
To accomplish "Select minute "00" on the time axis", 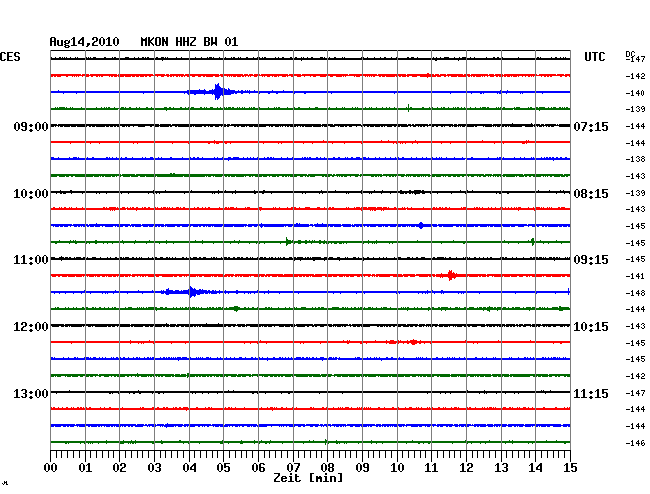I will 51,467.
